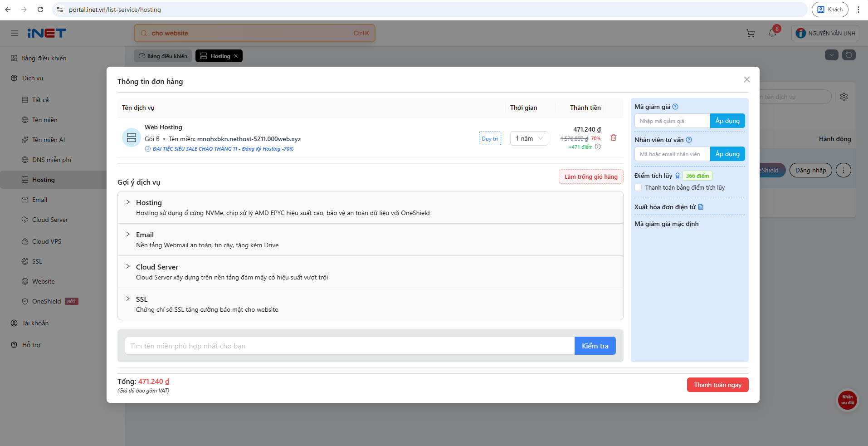Image resolution: width=868 pixels, height=446 pixels.
Task: Open the 1 năm duration dropdown
Action: 529,138
